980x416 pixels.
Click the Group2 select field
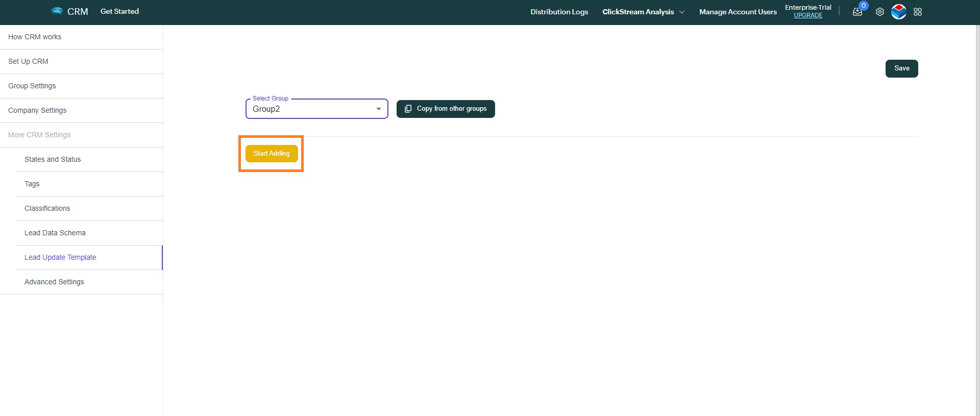[317, 109]
